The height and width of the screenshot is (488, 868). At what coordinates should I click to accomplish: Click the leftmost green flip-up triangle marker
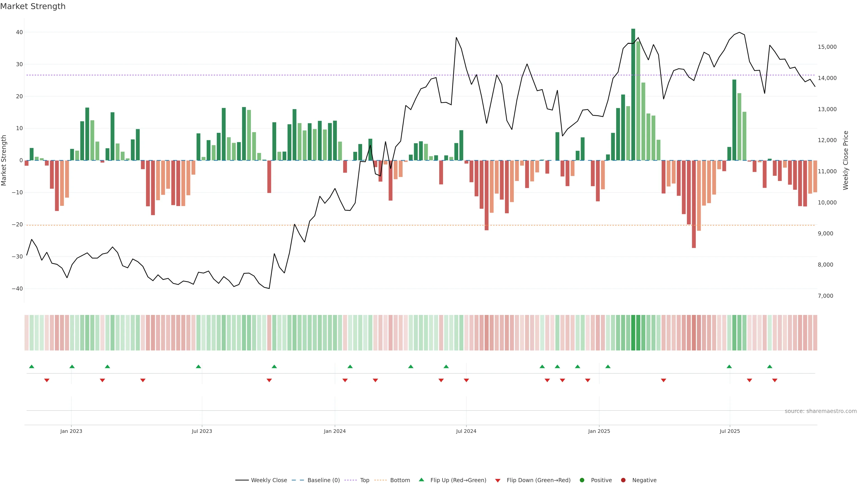click(x=32, y=366)
